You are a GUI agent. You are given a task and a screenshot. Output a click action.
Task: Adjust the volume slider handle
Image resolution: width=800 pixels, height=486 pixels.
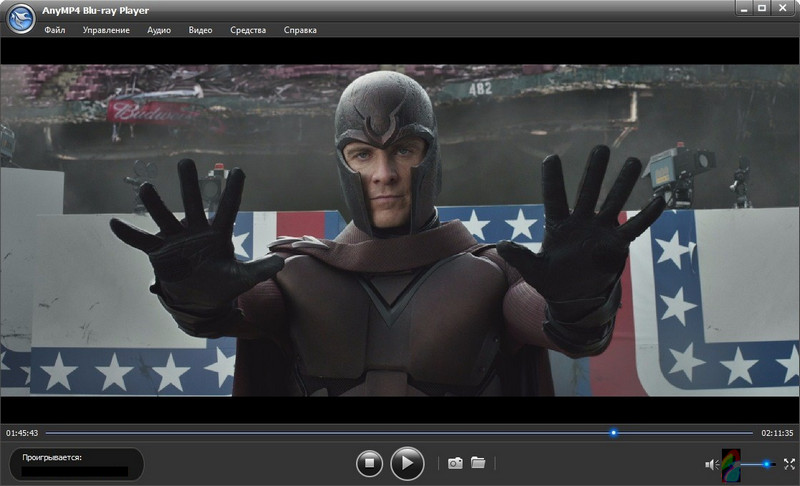point(768,464)
